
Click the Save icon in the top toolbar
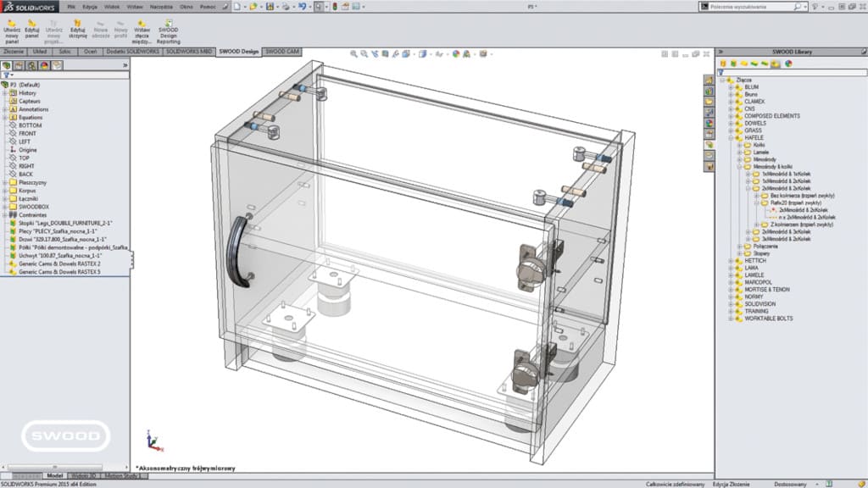point(270,5)
